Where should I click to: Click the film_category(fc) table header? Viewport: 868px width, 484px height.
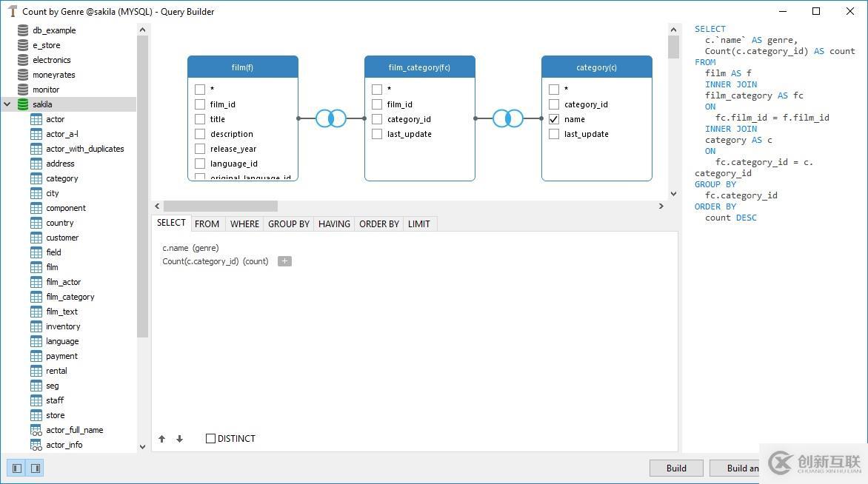(x=420, y=67)
